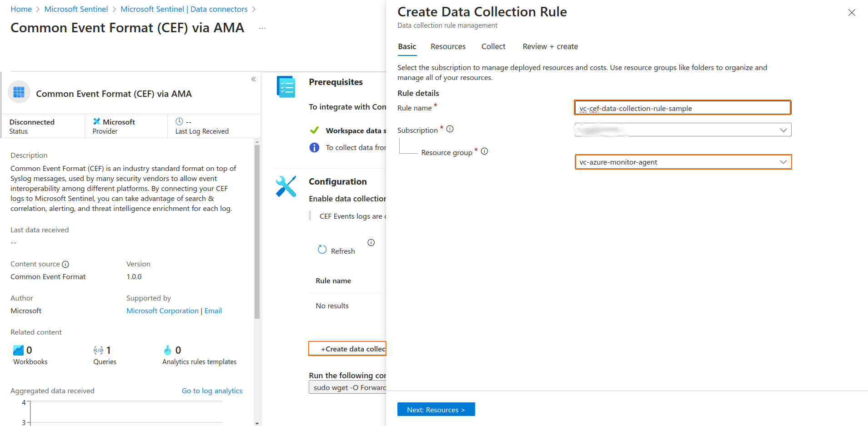Click the Rule details heading
This screenshot has height=426, width=868.
point(418,93)
